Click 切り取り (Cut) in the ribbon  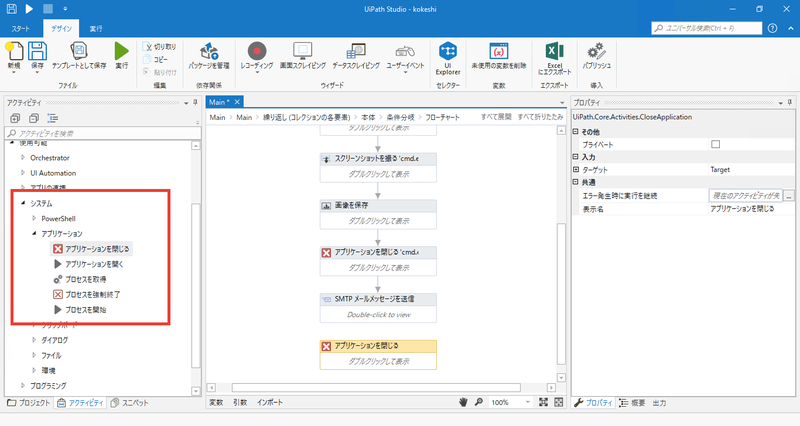click(160, 46)
